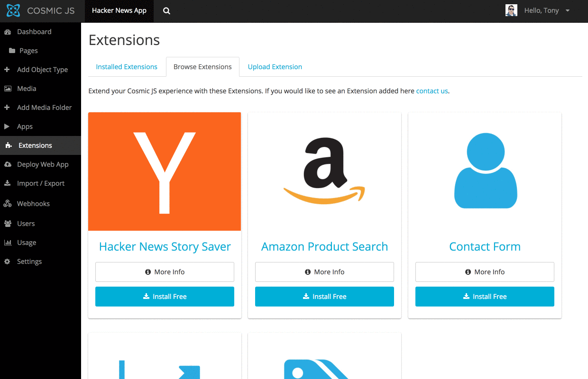Click the contact us link
The width and height of the screenshot is (588, 379).
pos(432,91)
